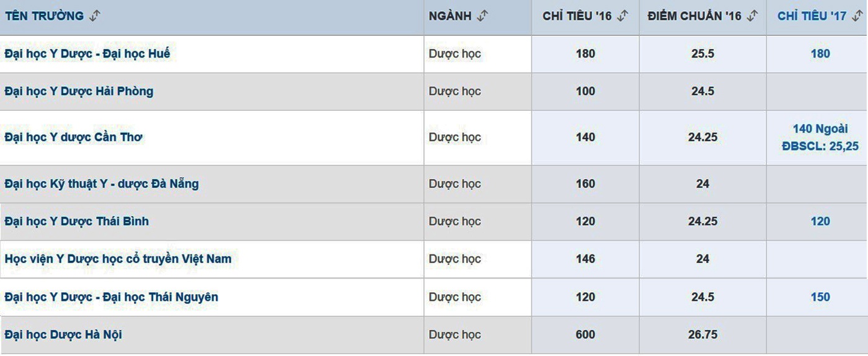Click the 150 value in CHỈ TIÊU '17
The width and height of the screenshot is (868, 356).
(820, 297)
